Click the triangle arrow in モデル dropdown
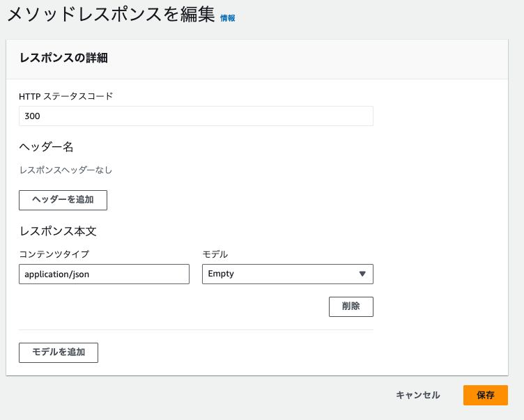The width and height of the screenshot is (524, 420). pyautogui.click(x=362, y=274)
